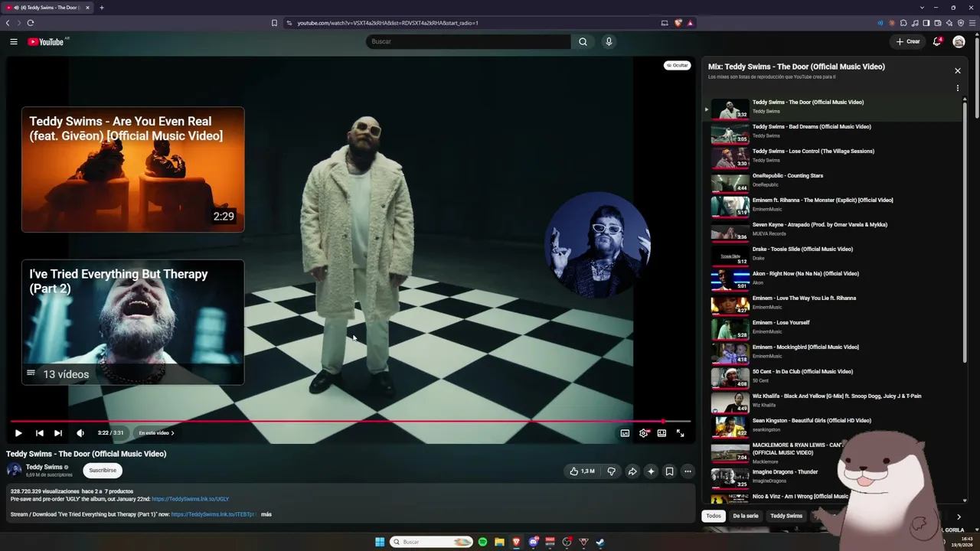Viewport: 980px width, 551px height.
Task: Enter fullscreen mode in the player
Action: (x=680, y=433)
